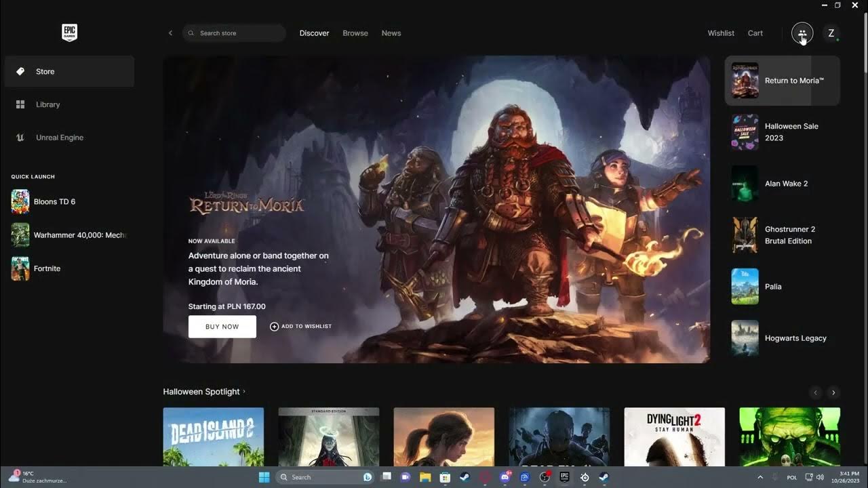Open Steam from the Windows taskbar
Image resolution: width=868 pixels, height=488 pixels.
click(x=466, y=477)
